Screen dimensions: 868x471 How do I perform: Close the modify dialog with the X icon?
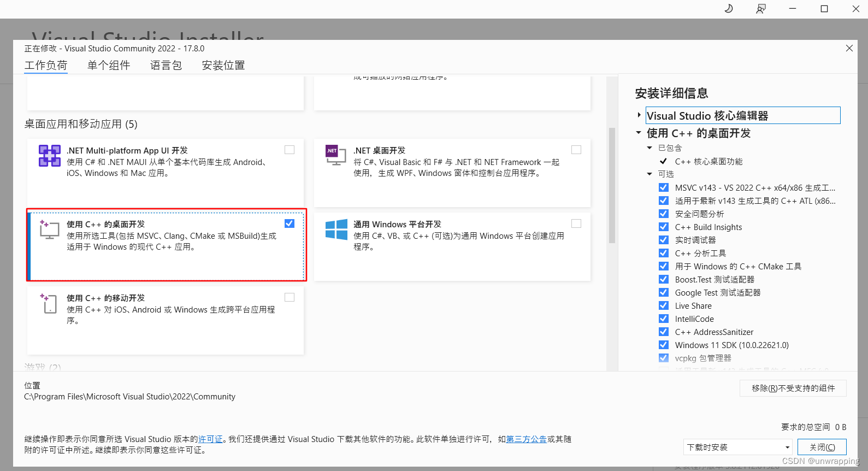849,48
